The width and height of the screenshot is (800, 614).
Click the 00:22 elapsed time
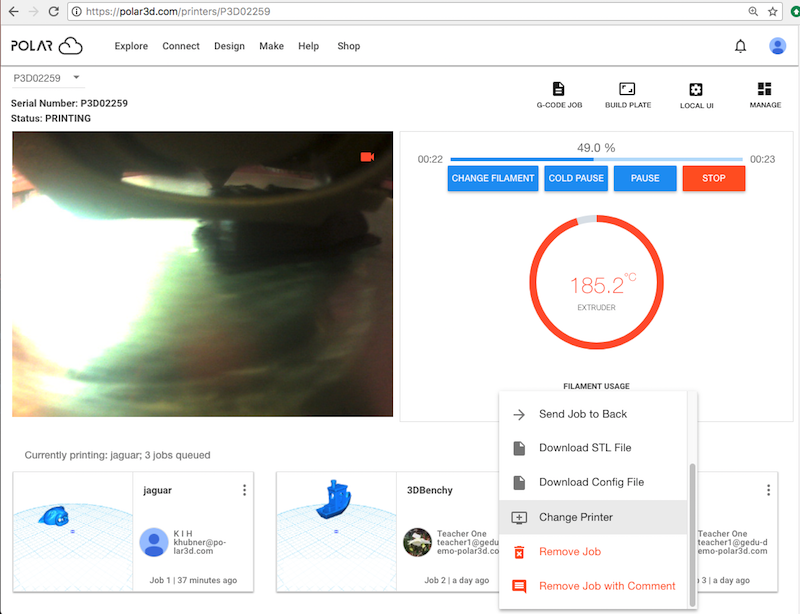pyautogui.click(x=430, y=159)
